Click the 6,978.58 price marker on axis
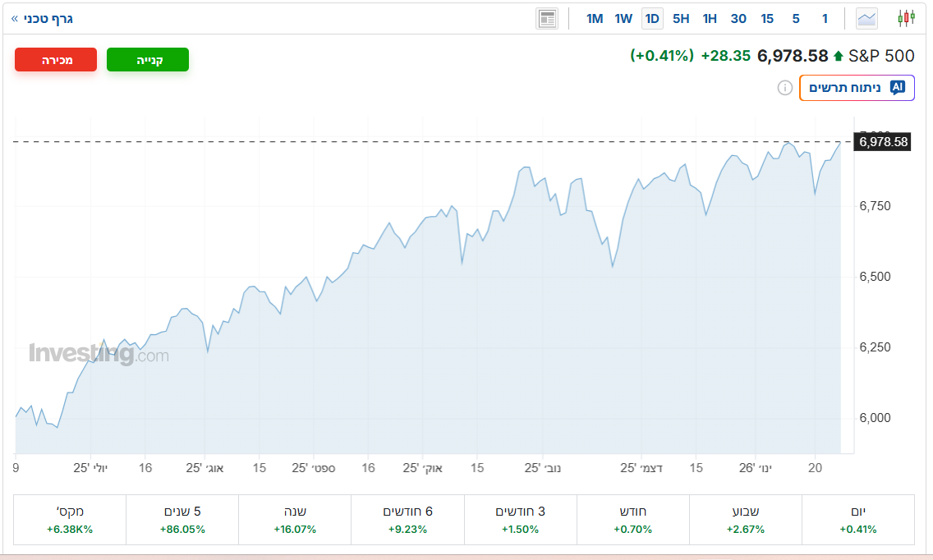The image size is (933, 560). [883, 142]
